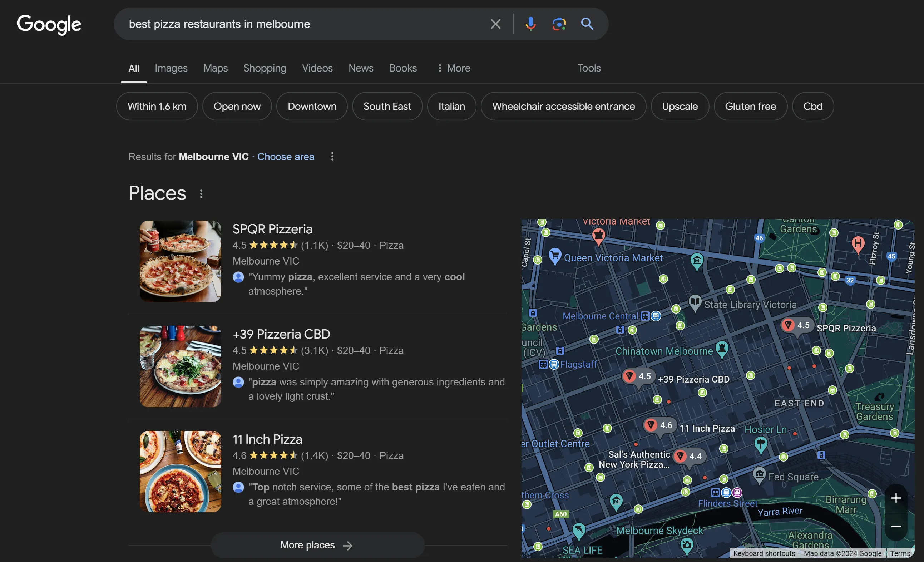
Task: Expand the More search categories menu
Action: [454, 68]
